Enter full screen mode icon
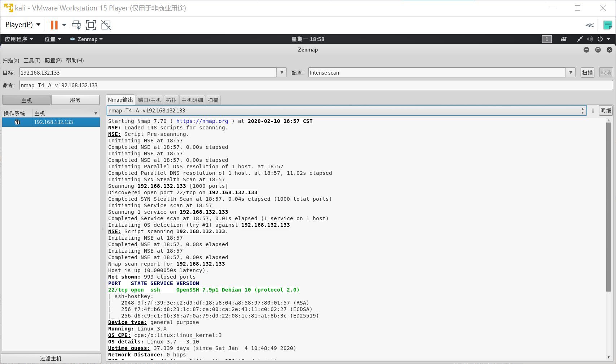Screen dimensions: 616x364 pos(91,25)
